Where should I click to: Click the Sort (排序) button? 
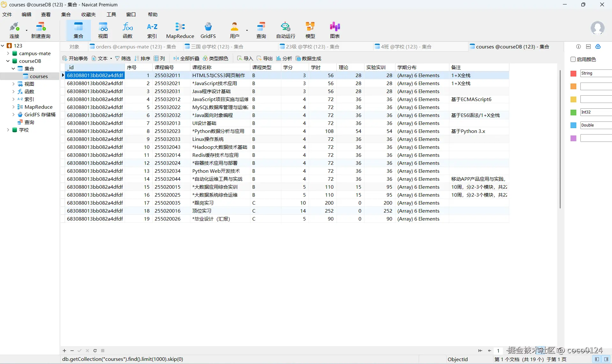tap(142, 58)
